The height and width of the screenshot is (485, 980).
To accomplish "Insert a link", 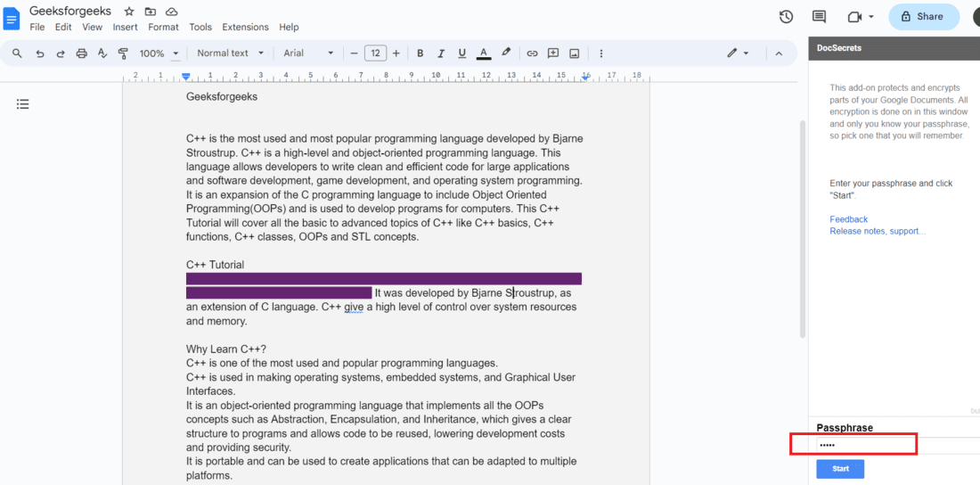I will click(x=532, y=53).
